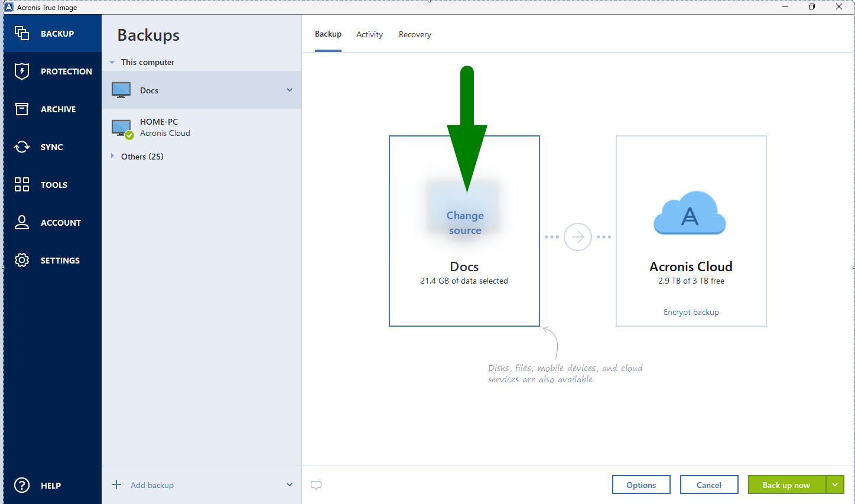Select the HOME-PC Acronis Cloud backup
Screen dimensions: 855x504
click(177, 126)
